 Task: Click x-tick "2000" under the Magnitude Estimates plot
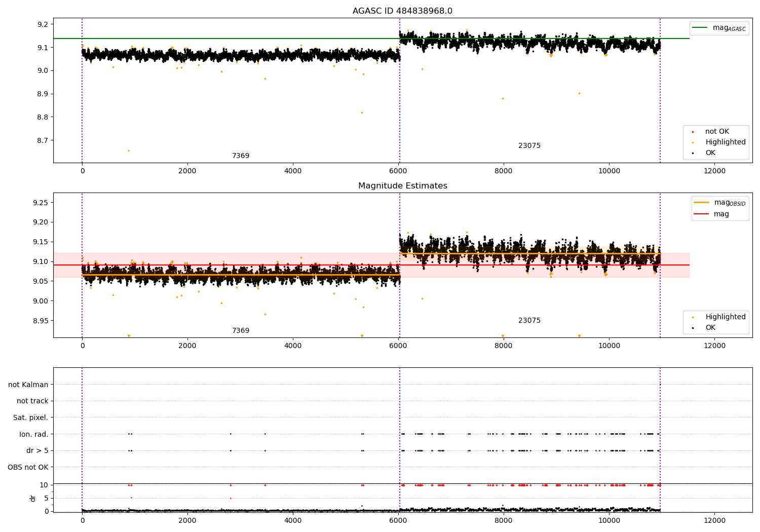[x=187, y=346]
